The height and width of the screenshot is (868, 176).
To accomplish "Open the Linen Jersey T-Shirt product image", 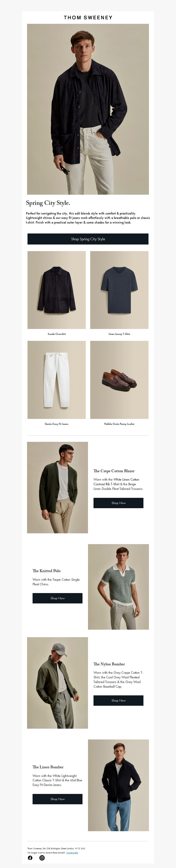I will [x=119, y=290].
